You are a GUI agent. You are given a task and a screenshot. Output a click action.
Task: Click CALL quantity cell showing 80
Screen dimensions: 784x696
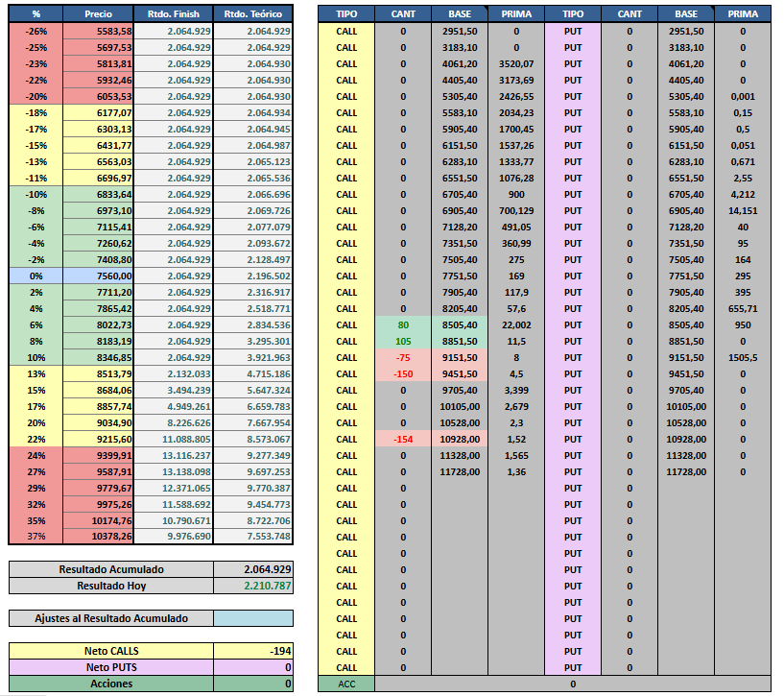403,325
